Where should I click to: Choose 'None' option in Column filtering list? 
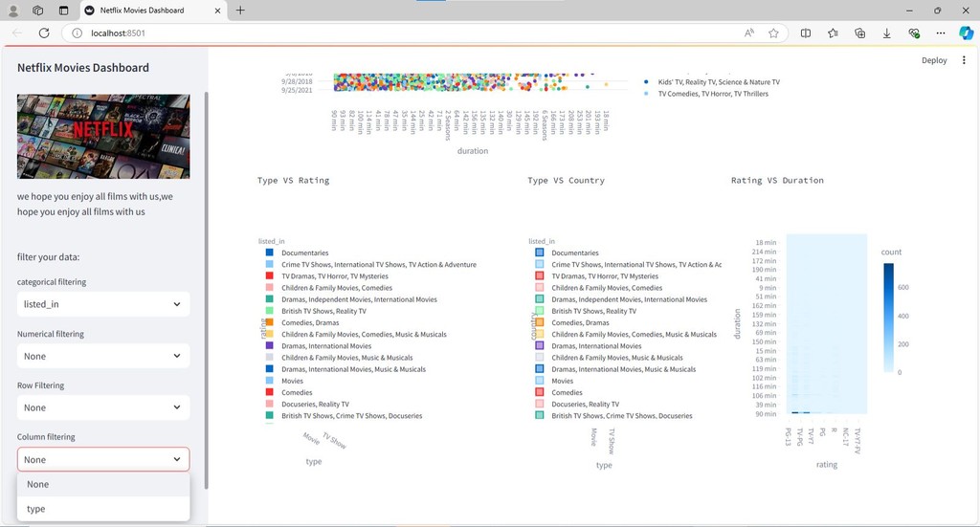[103, 484]
